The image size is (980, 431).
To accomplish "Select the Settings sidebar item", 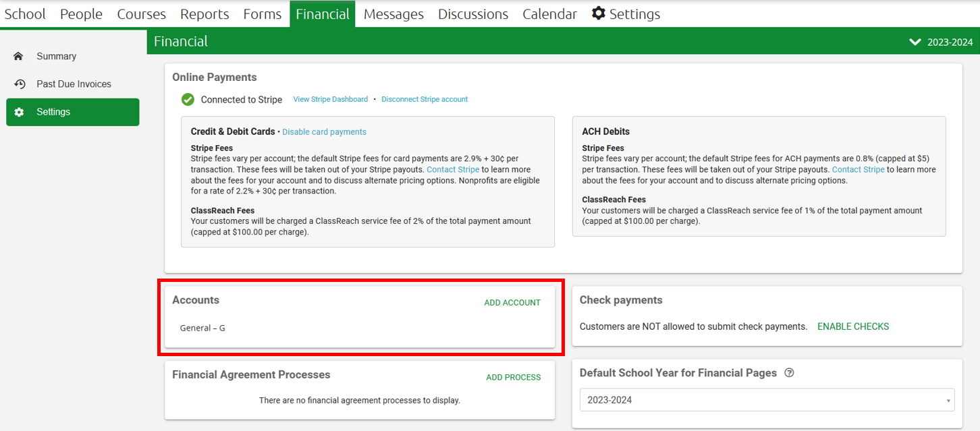I will coord(73,112).
